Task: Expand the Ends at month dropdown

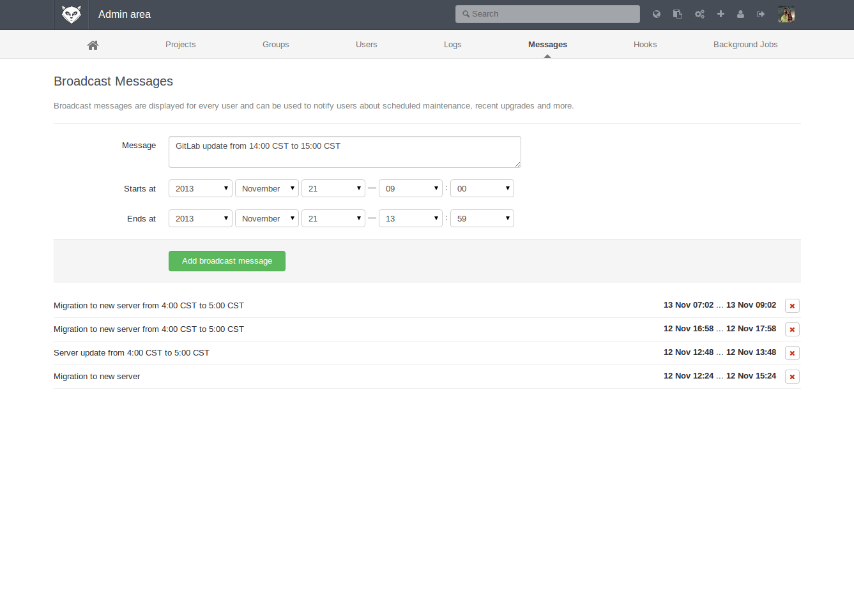Action: 266,218
